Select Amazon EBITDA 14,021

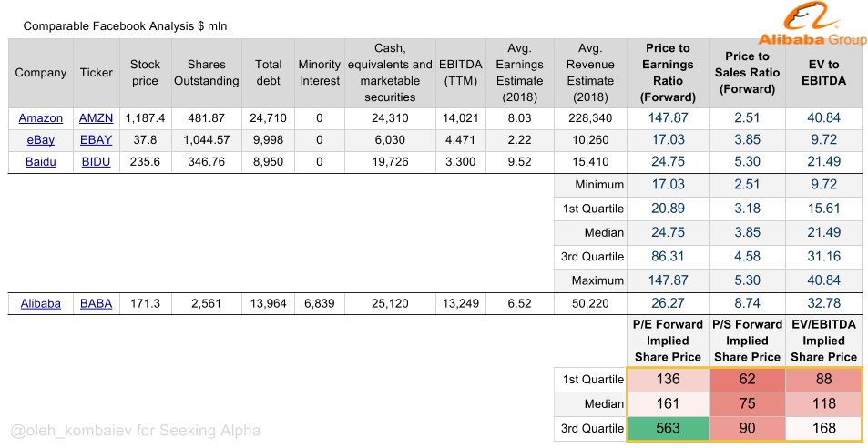coord(461,118)
